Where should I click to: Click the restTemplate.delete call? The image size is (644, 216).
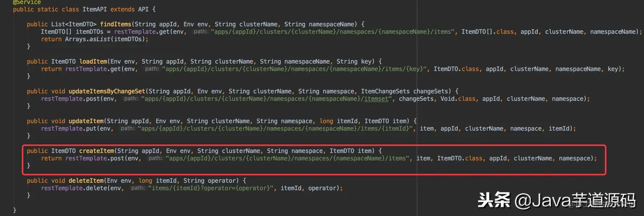point(80,188)
